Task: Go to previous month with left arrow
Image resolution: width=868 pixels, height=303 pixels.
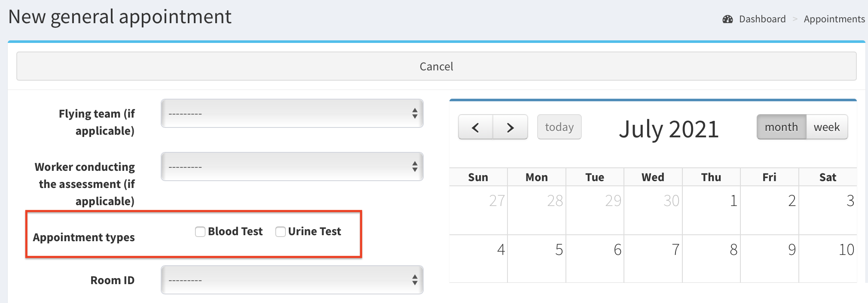Action: pyautogui.click(x=476, y=127)
